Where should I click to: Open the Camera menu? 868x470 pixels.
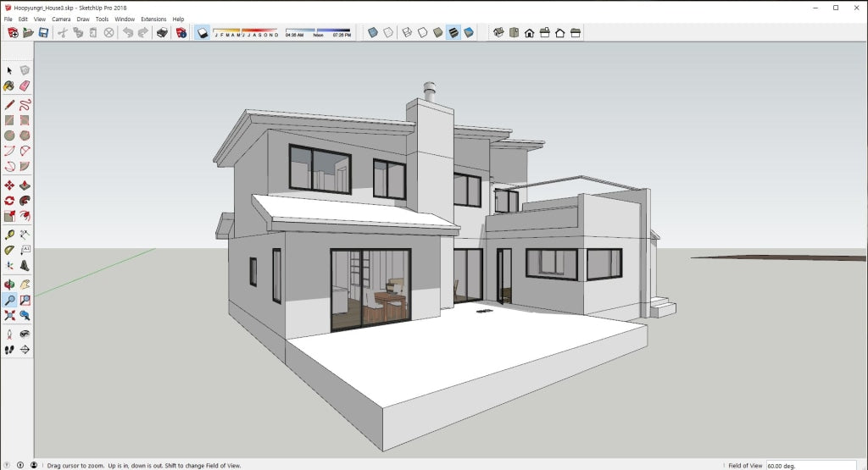(61, 19)
